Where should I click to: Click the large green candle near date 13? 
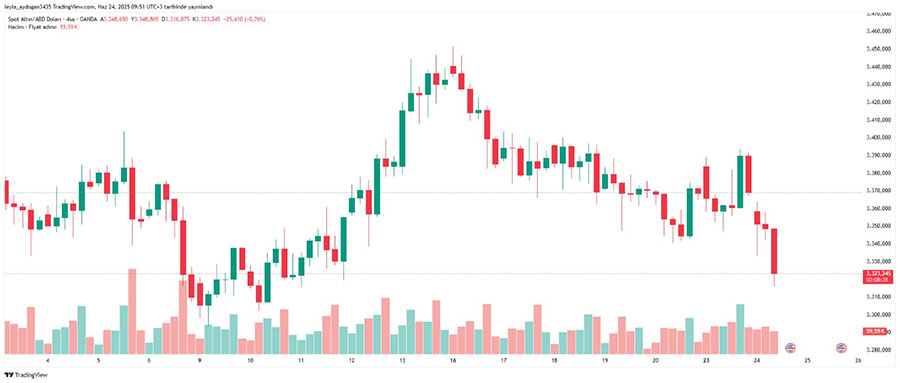tap(402, 138)
